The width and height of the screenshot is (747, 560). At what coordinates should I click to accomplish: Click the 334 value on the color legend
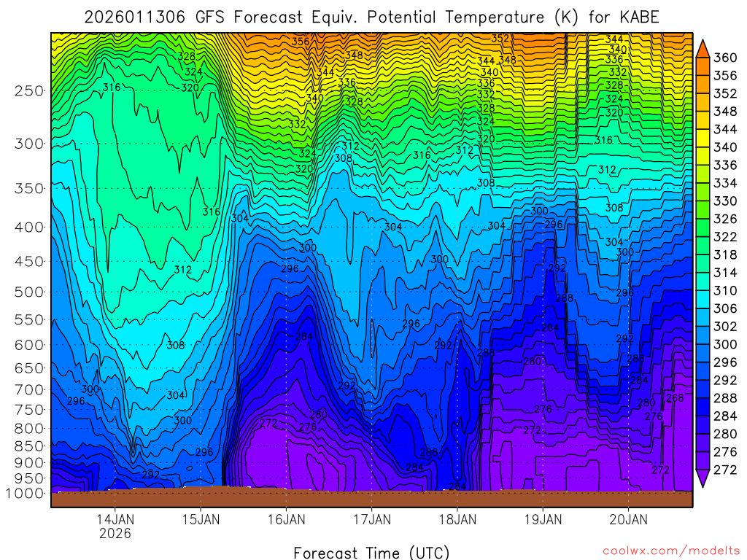coord(725,183)
